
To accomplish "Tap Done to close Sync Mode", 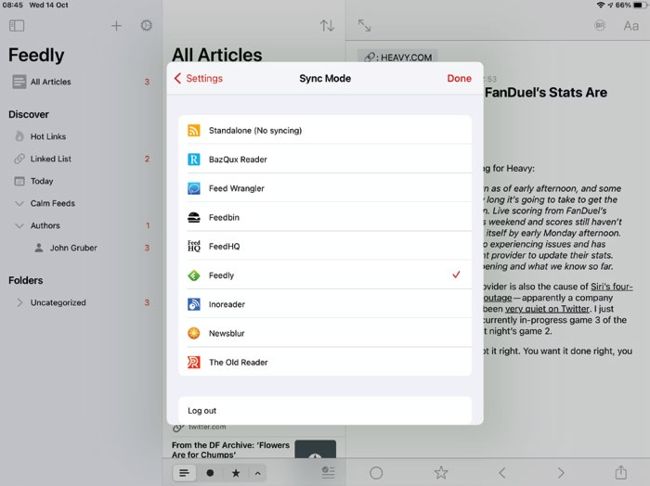I will click(459, 78).
